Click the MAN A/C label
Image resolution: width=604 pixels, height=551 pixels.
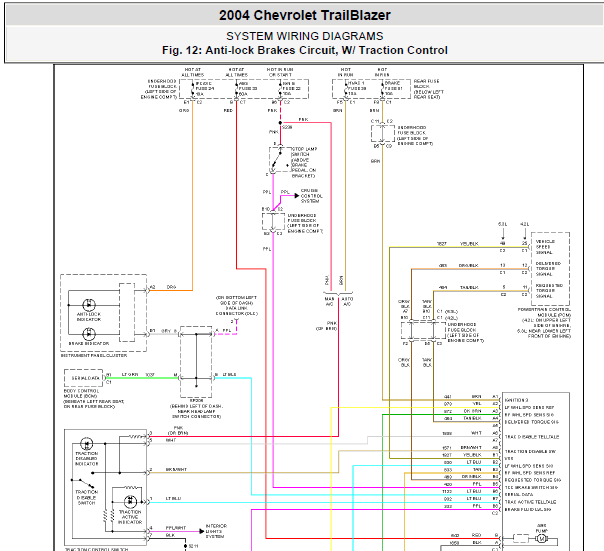[x=329, y=301]
